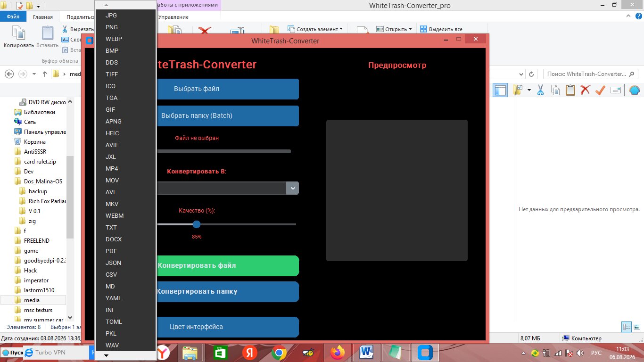Open Yandex Browser from the taskbar
This screenshot has width=644, height=362.
coord(163,353)
